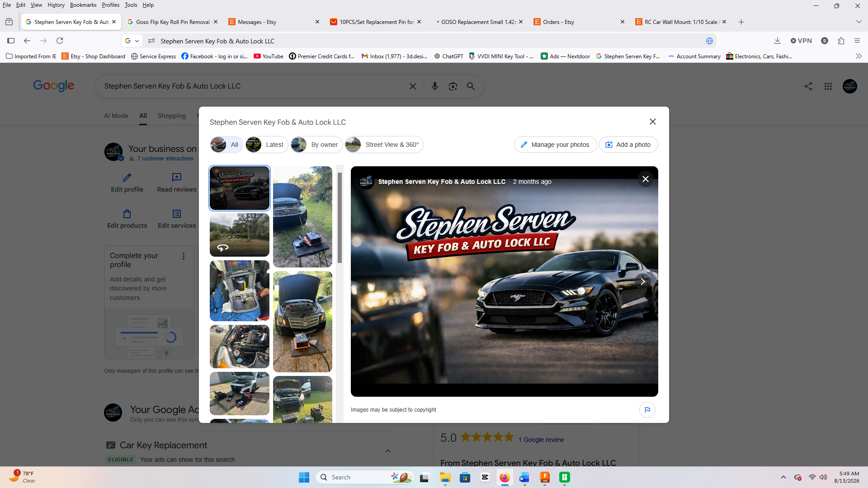Reload the page
868x488 pixels.
point(60,41)
